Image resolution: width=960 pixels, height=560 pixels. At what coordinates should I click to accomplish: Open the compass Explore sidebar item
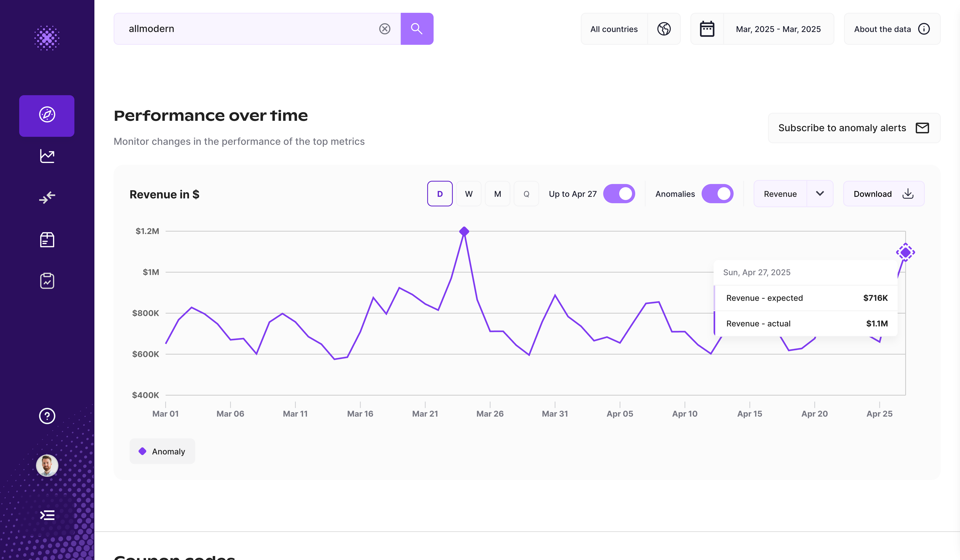tap(47, 116)
